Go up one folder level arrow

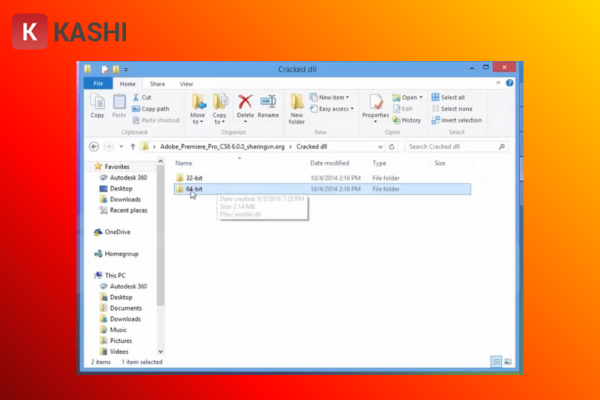tap(133, 147)
